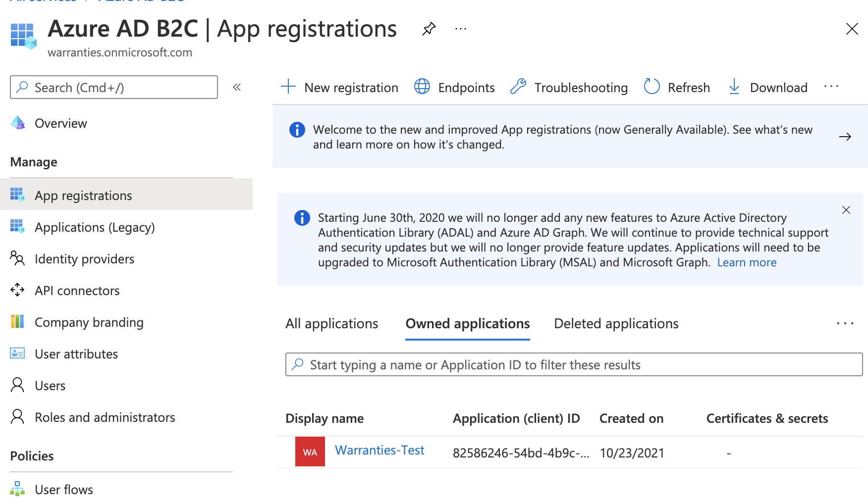Click the Azure AD B2C logo icon

tap(24, 36)
